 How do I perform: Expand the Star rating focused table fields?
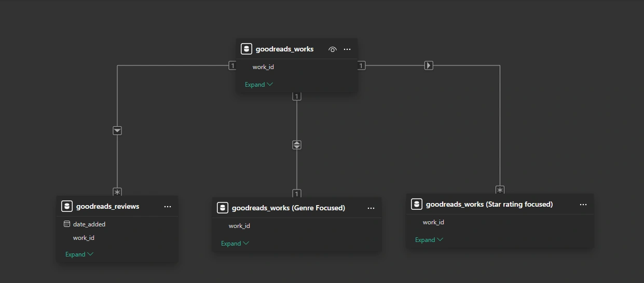429,240
